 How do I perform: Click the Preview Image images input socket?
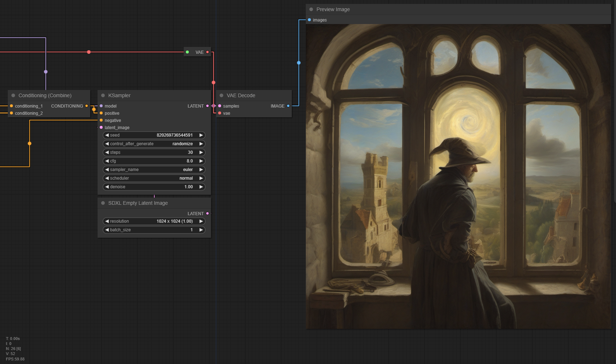point(309,20)
